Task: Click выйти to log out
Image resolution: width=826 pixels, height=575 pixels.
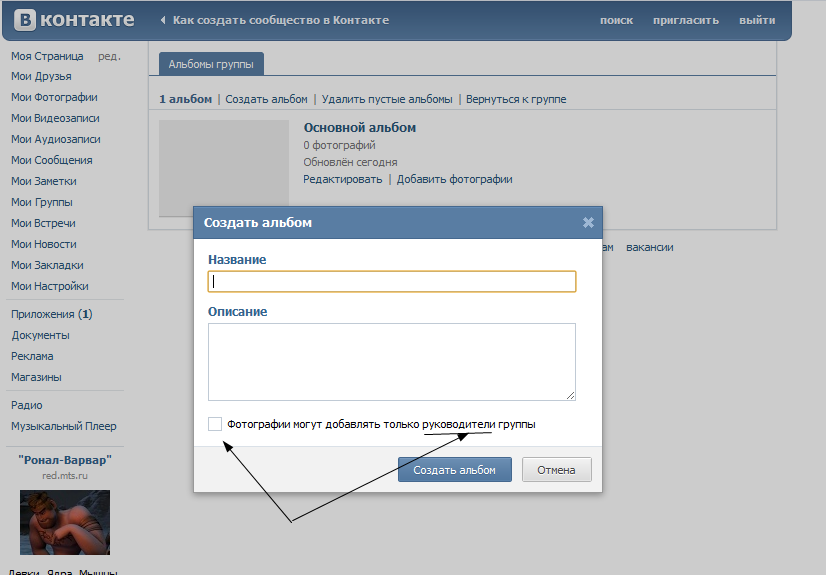Action: click(756, 21)
